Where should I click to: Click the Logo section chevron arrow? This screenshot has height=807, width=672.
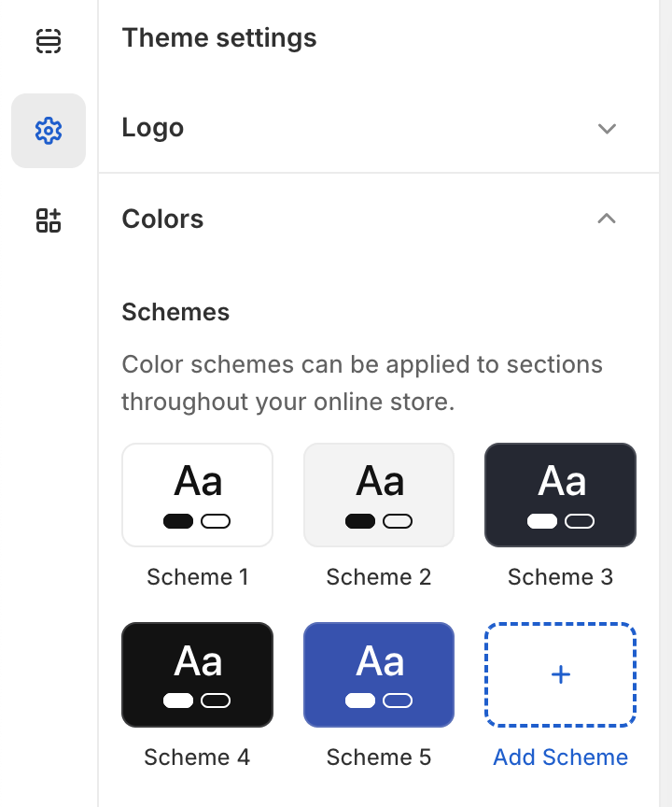point(607,129)
